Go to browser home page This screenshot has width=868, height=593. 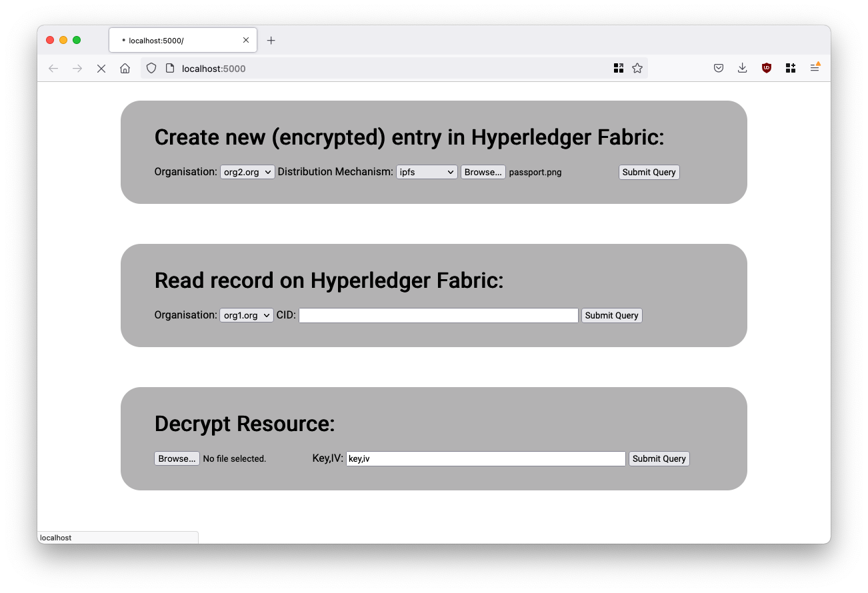click(x=125, y=68)
